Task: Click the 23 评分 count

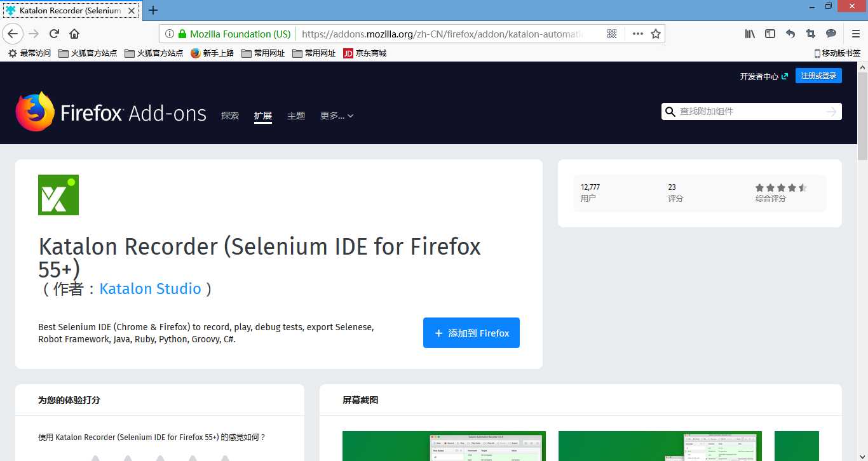Action: pyautogui.click(x=675, y=192)
